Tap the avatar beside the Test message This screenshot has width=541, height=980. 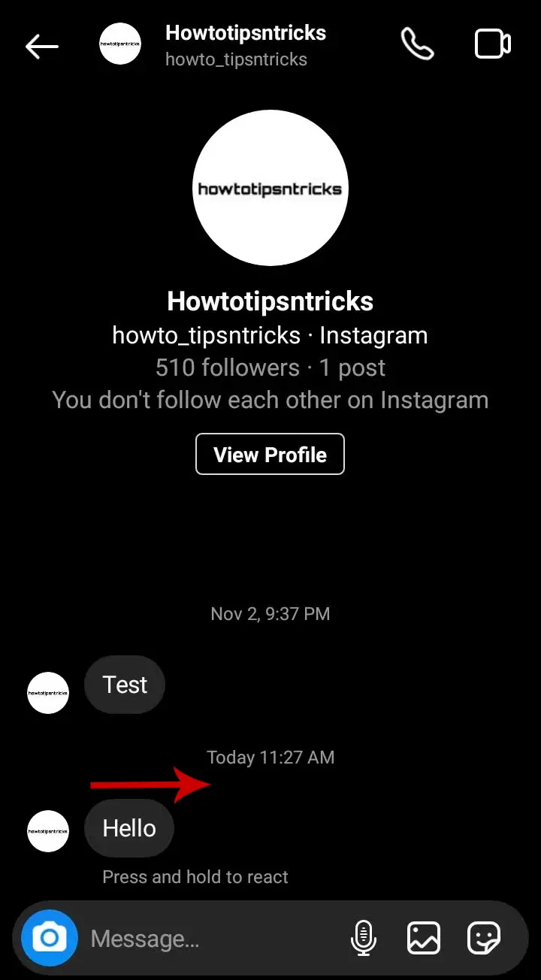(48, 693)
